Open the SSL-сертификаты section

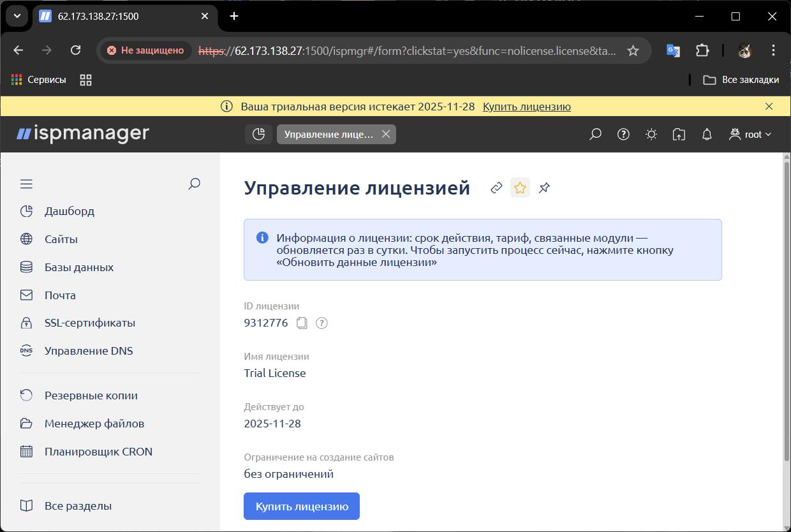[89, 323]
